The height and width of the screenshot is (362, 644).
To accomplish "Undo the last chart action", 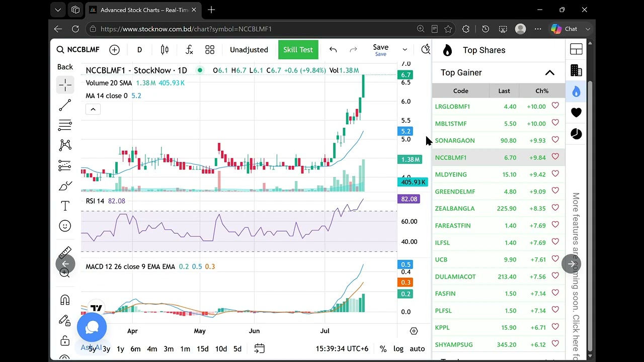I will 333,50.
